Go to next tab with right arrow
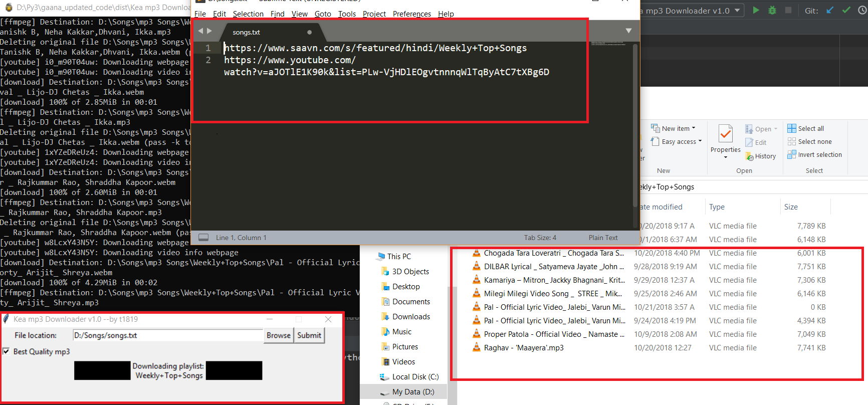Image resolution: width=868 pixels, height=405 pixels. (x=209, y=31)
